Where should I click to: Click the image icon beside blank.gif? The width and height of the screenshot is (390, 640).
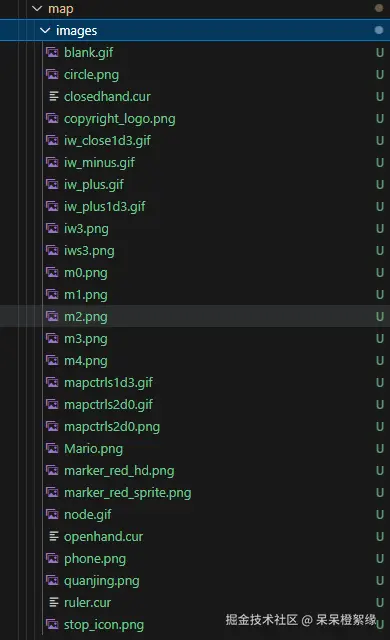(x=52, y=52)
